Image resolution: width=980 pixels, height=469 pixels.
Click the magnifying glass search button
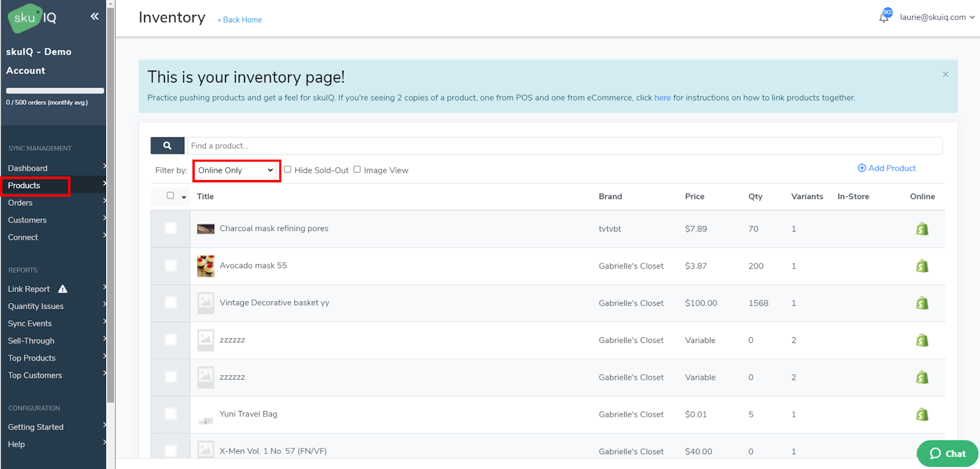click(x=167, y=146)
